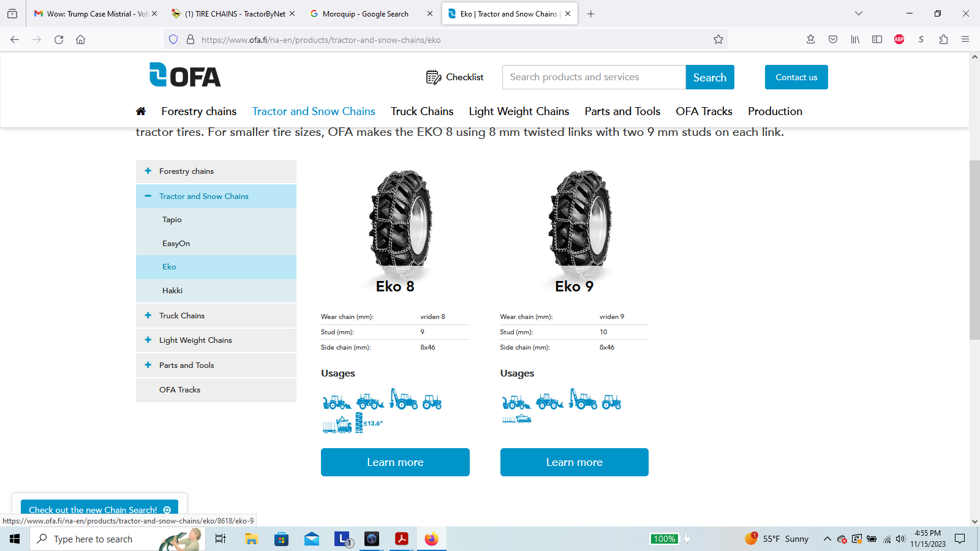The width and height of the screenshot is (980, 551).
Task: Open the Truck Chains top menu
Action: pyautogui.click(x=422, y=111)
